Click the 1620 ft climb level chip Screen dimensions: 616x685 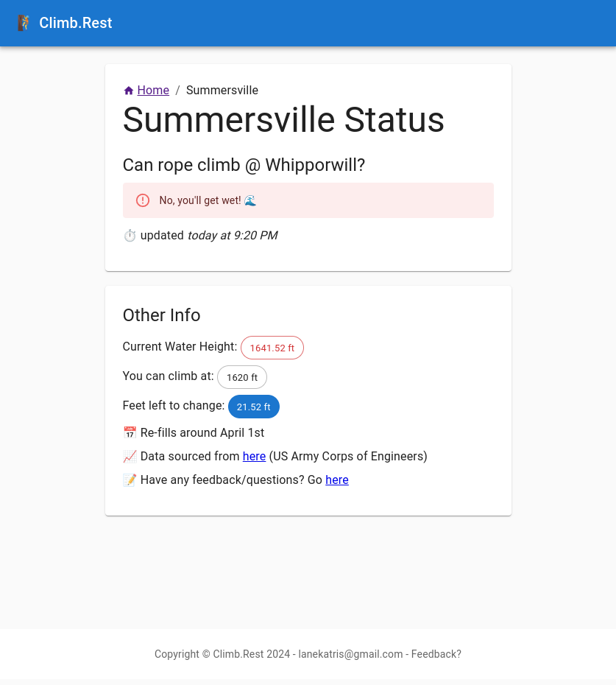(x=242, y=377)
